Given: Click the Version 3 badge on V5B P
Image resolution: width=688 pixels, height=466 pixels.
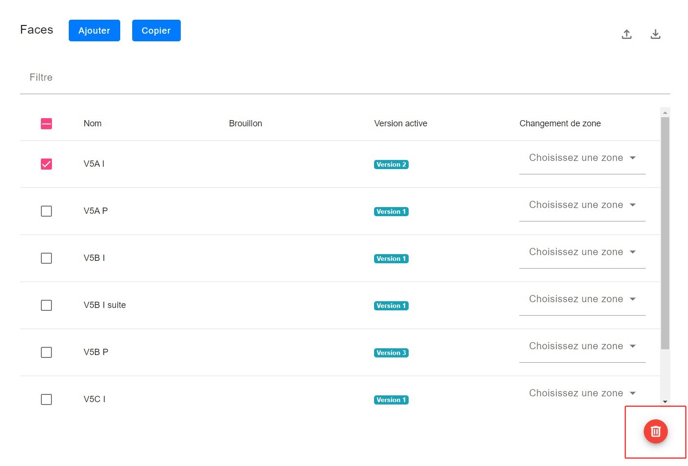Looking at the screenshot, I should (391, 353).
